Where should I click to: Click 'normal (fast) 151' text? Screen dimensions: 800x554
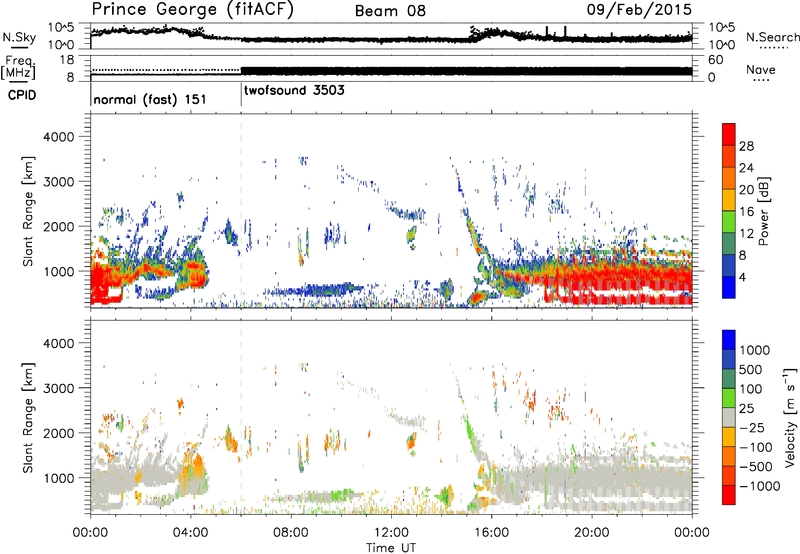(150, 99)
